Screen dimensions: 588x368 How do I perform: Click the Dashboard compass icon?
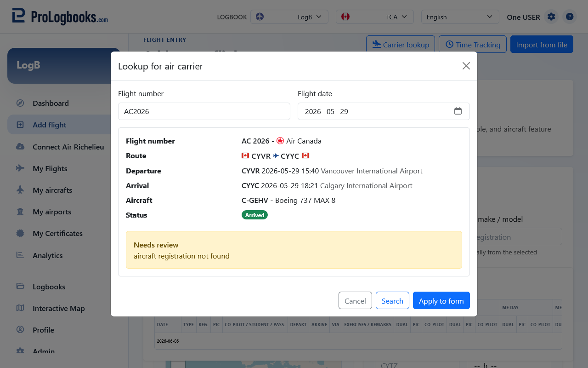tap(20, 103)
